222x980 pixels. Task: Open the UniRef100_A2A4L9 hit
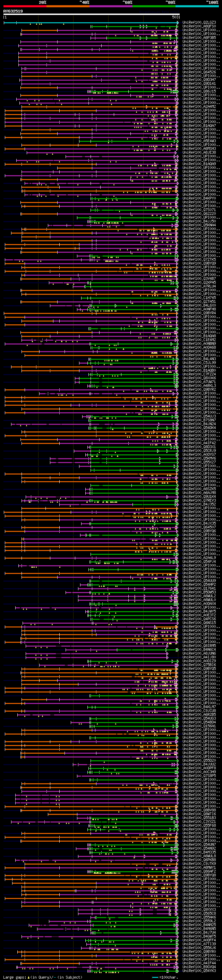[x=199, y=558]
